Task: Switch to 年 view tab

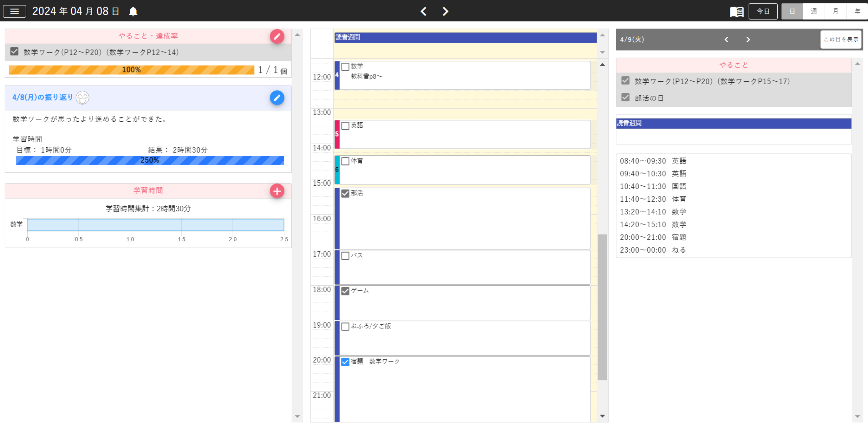Action: click(x=857, y=11)
